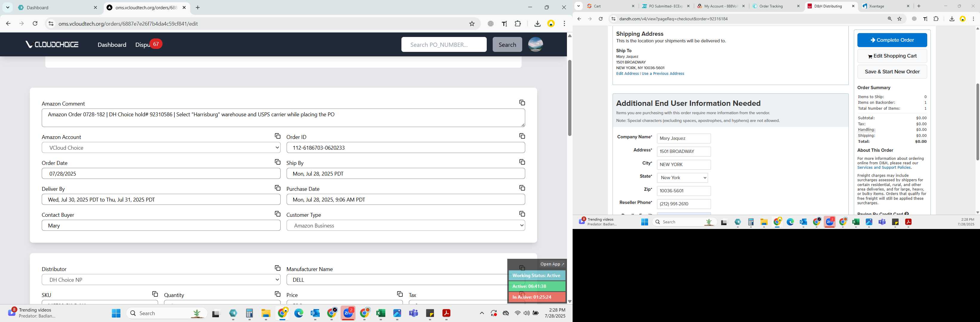
Task: Open Dashboard in the CloudChoice nav bar
Action: point(112,44)
